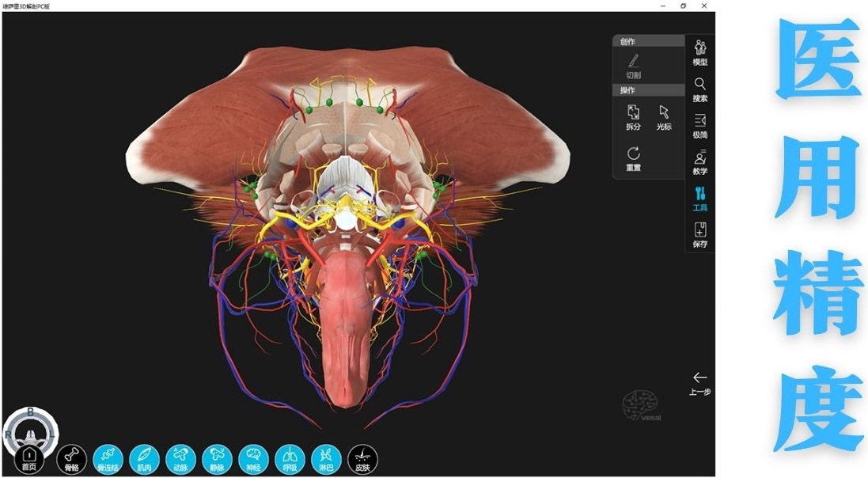
Task: Maximize the application window
Action: [683, 6]
